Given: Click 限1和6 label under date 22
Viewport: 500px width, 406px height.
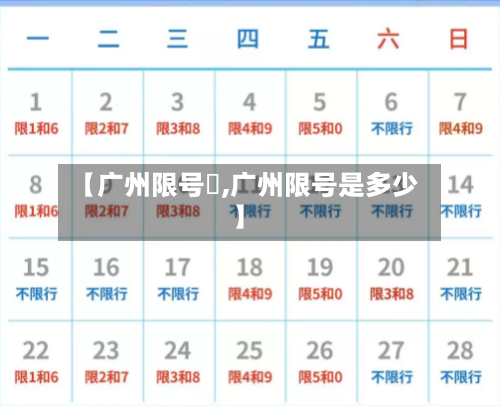Looking at the screenshot, I should pyautogui.click(x=36, y=377).
